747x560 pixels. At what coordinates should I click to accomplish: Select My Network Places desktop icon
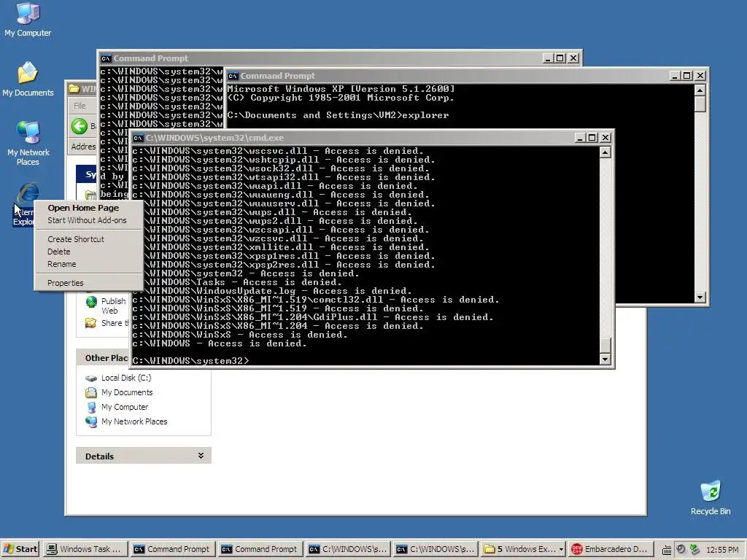tap(28, 143)
